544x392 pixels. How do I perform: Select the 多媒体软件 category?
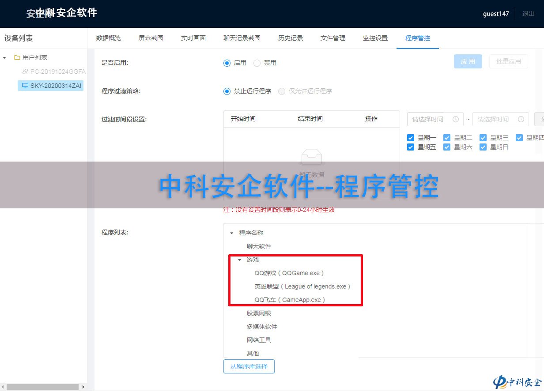coord(262,327)
